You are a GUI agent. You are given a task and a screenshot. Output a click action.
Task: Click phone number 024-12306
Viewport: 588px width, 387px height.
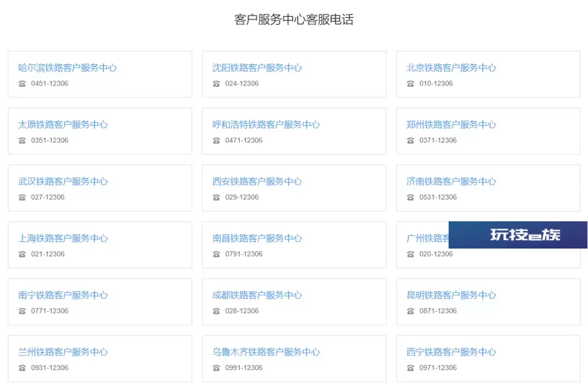(242, 83)
